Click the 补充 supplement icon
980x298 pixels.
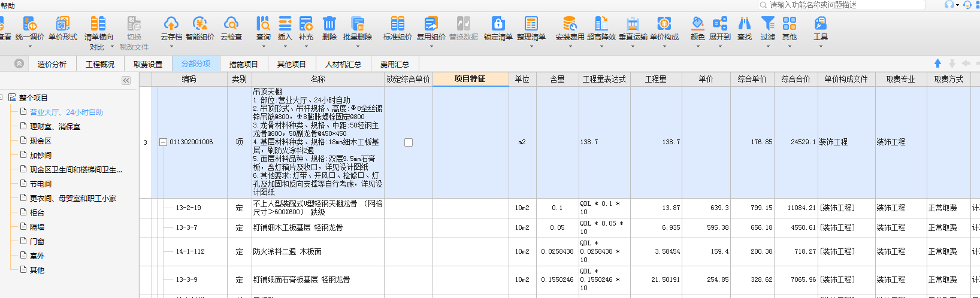306,23
